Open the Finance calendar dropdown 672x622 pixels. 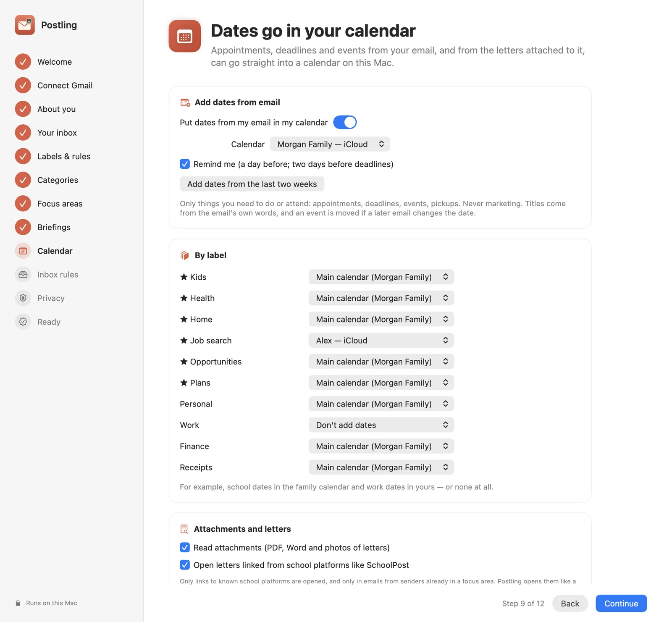(381, 446)
